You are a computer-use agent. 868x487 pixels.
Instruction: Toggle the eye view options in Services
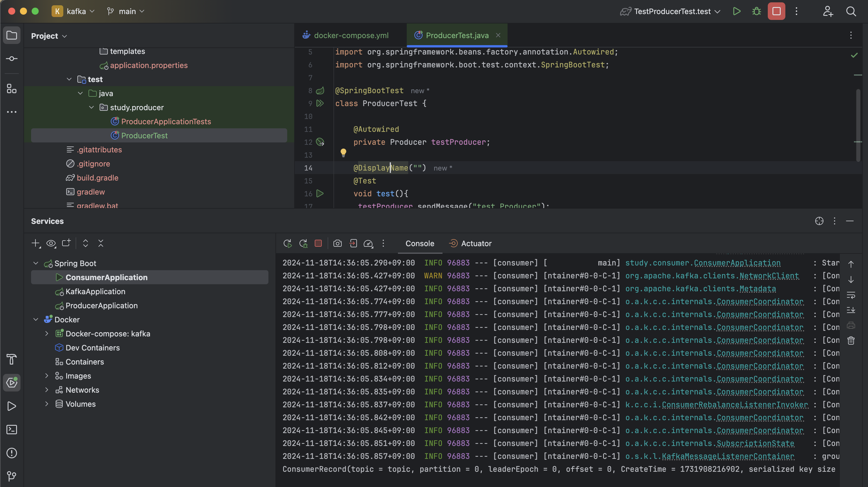(51, 243)
